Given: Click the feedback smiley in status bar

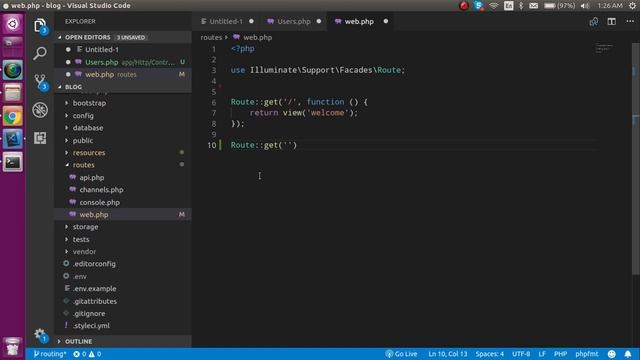Looking at the screenshot, I should pyautogui.click(x=611, y=354).
